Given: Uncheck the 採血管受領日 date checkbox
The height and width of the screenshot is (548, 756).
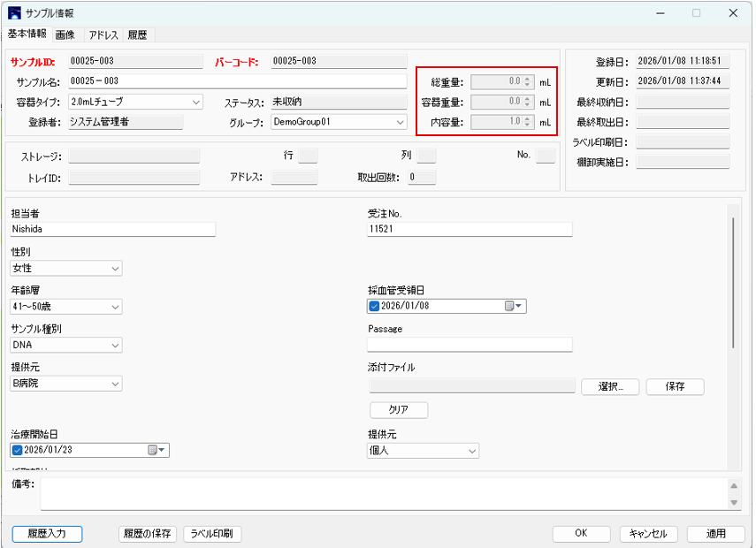Looking at the screenshot, I should pyautogui.click(x=374, y=307).
